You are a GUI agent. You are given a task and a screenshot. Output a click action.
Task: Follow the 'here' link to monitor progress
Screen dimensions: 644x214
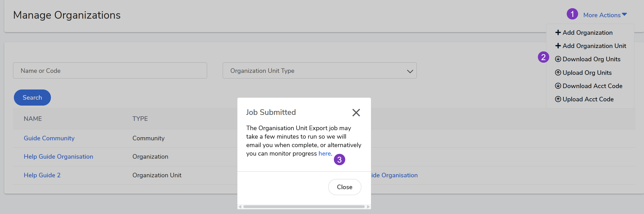tap(324, 154)
